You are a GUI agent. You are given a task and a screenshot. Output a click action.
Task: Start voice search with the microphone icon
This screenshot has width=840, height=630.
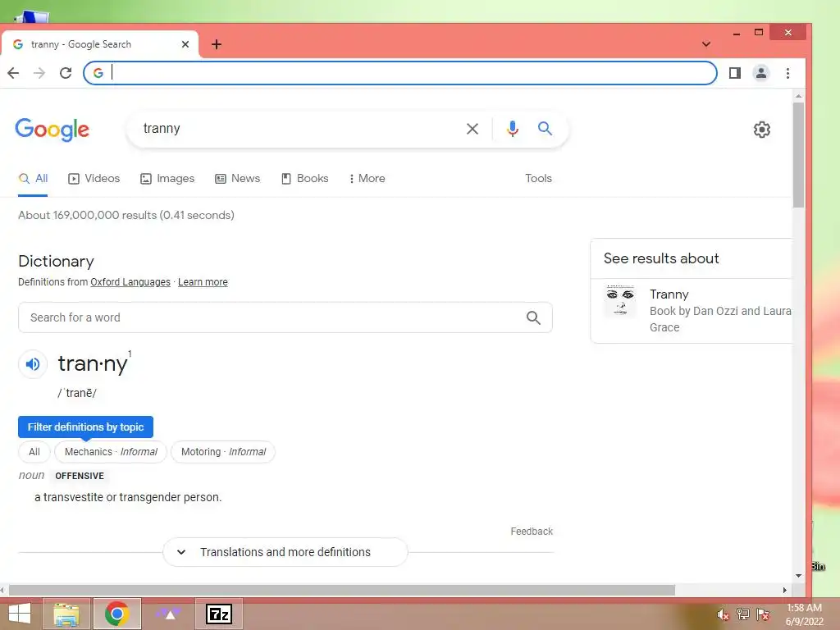pyautogui.click(x=512, y=129)
